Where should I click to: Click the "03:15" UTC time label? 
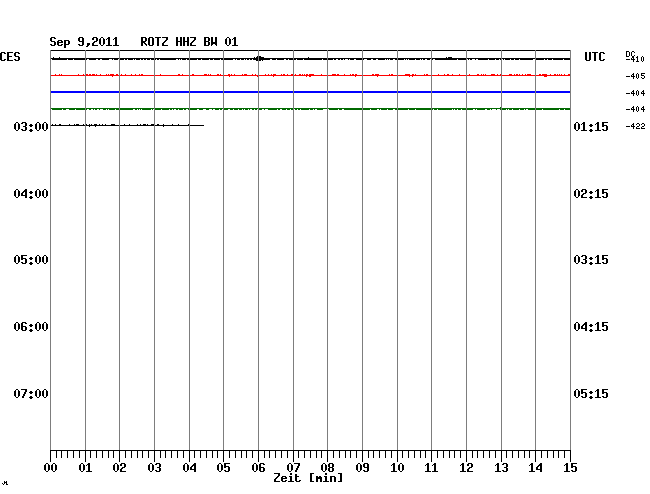[x=591, y=260]
